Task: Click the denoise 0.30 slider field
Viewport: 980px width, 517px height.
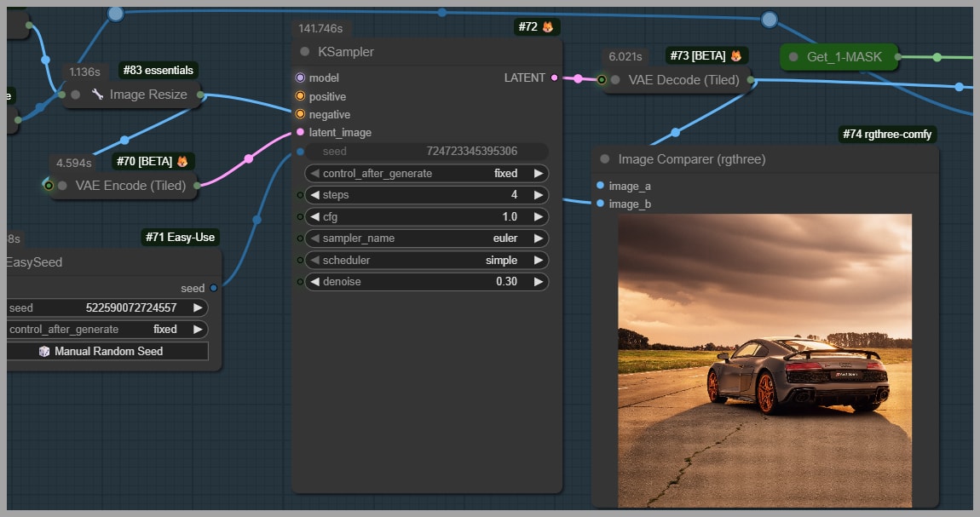Action: point(426,281)
